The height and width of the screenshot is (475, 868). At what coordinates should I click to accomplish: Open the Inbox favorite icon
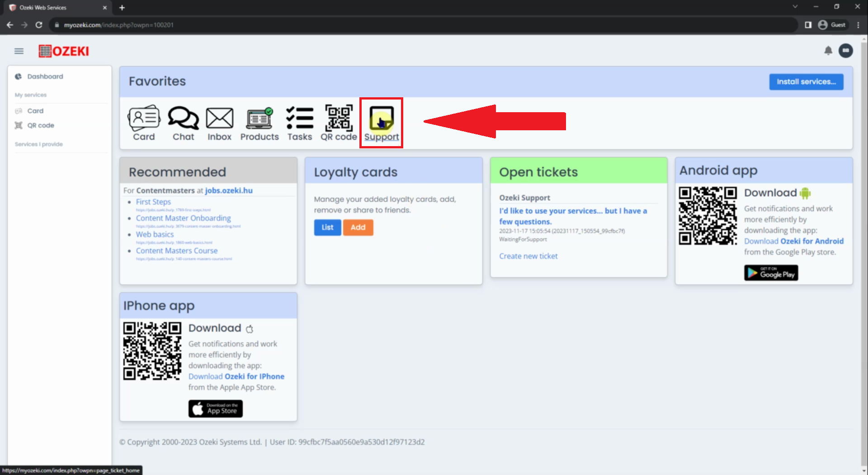click(219, 123)
